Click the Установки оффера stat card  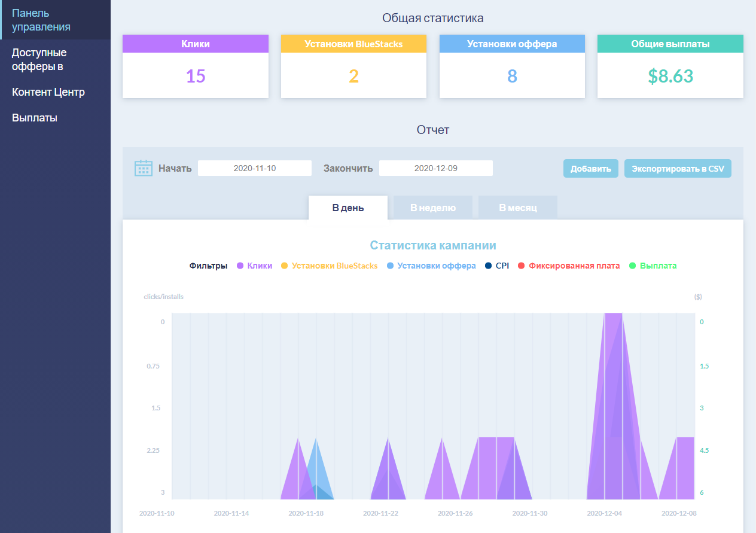pyautogui.click(x=512, y=66)
